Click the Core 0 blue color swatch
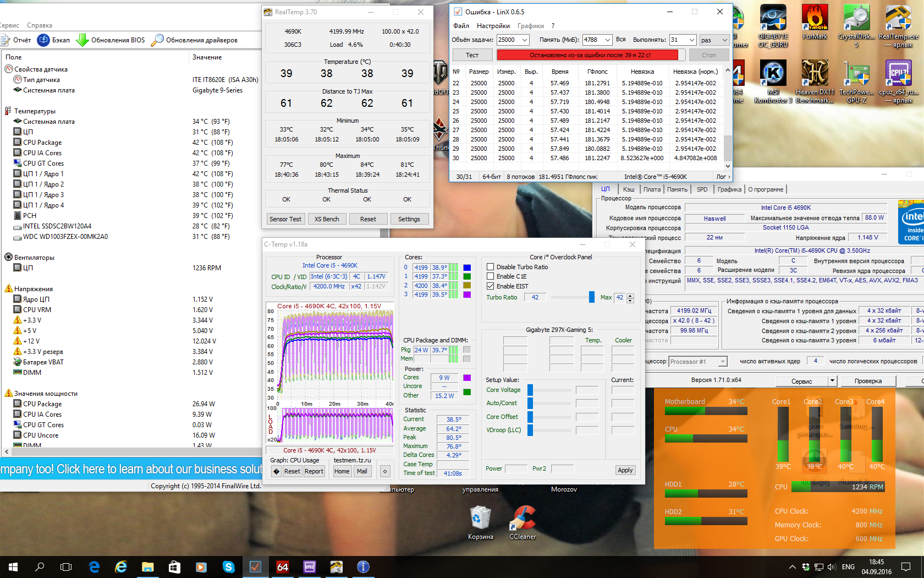This screenshot has height=578, width=924. click(467, 268)
